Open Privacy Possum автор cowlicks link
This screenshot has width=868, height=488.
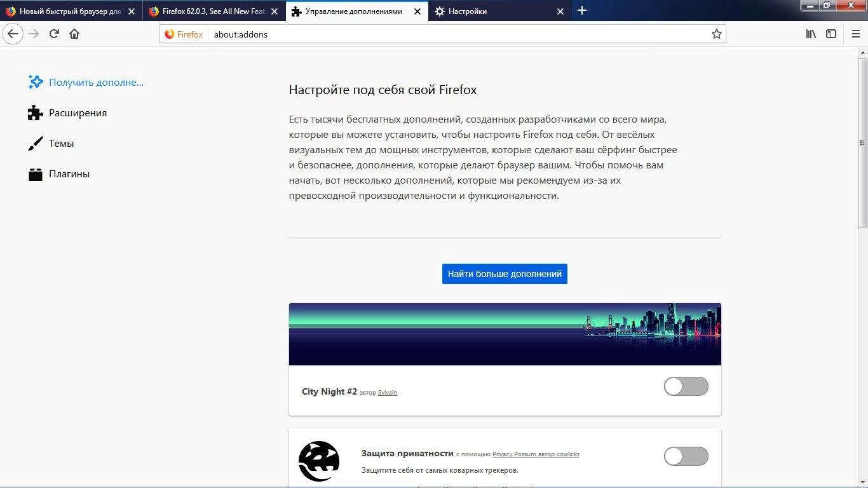pos(536,454)
